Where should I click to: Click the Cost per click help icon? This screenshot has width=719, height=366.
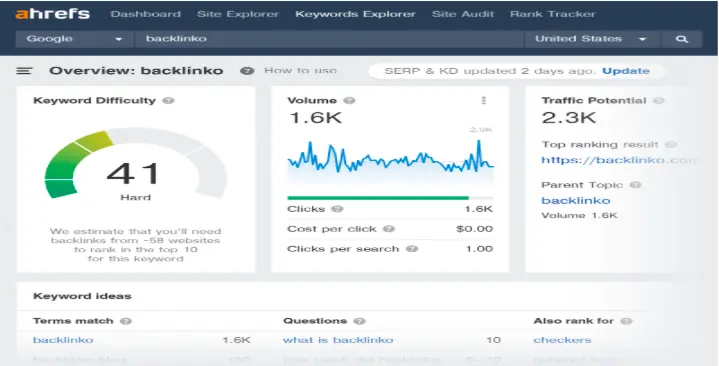tap(389, 228)
